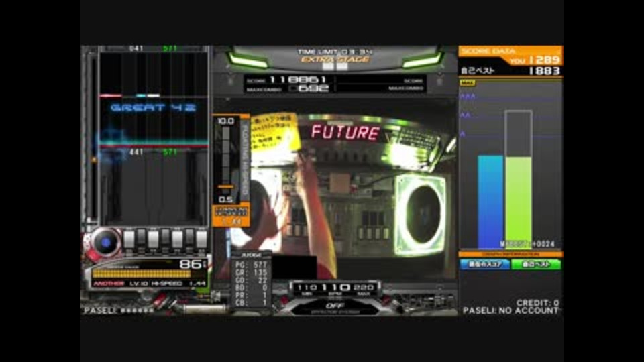Click the max combo value 692

point(314,88)
